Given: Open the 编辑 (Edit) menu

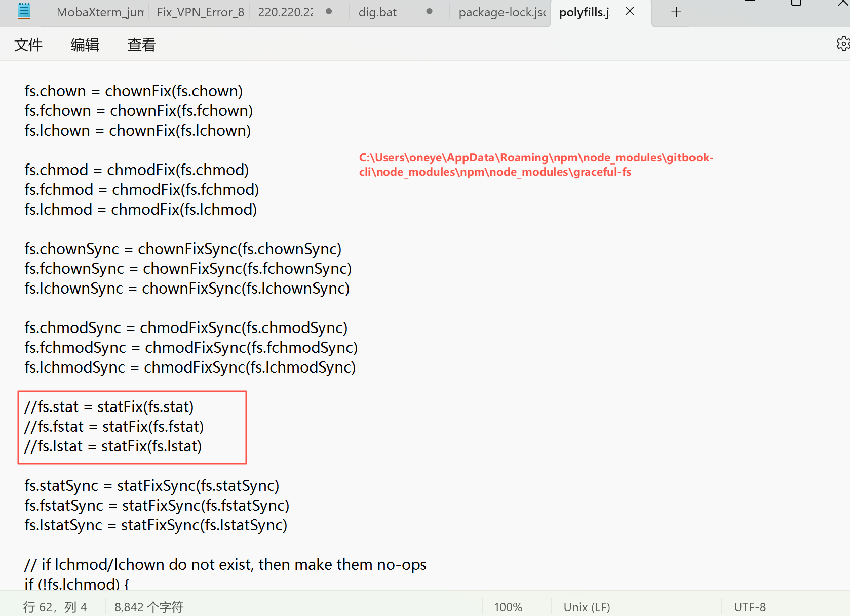Looking at the screenshot, I should [85, 45].
